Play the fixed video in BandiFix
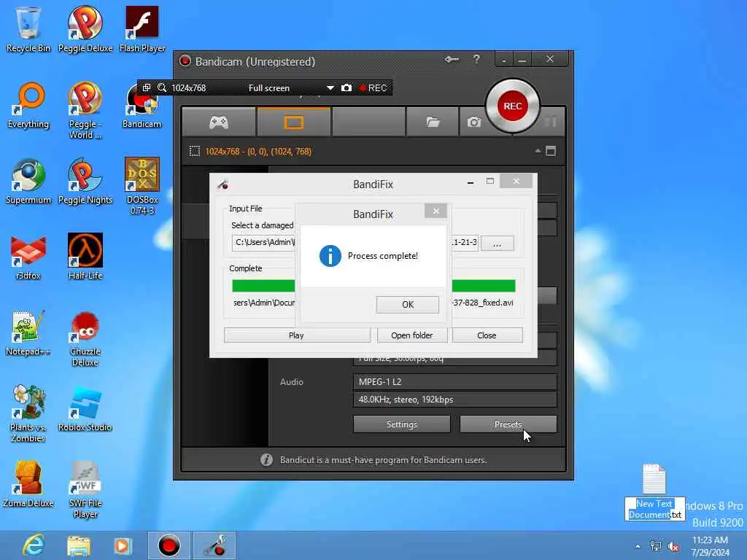The image size is (747, 560). pyautogui.click(x=297, y=335)
